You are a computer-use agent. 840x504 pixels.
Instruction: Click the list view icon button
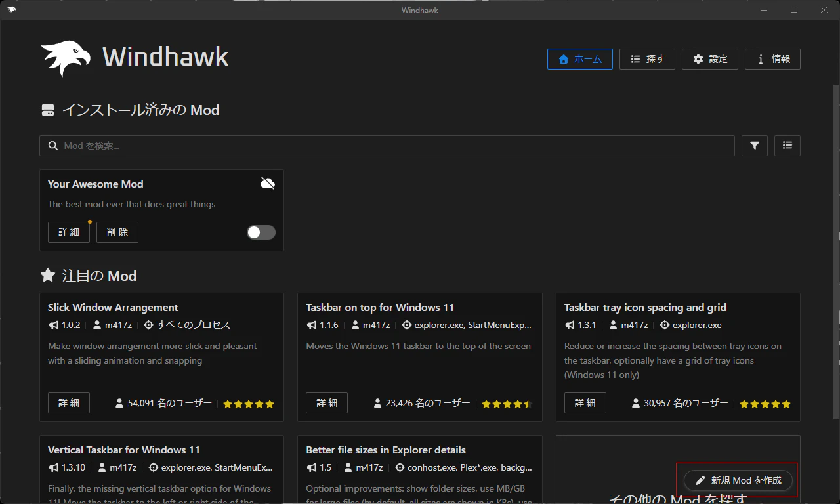787,146
